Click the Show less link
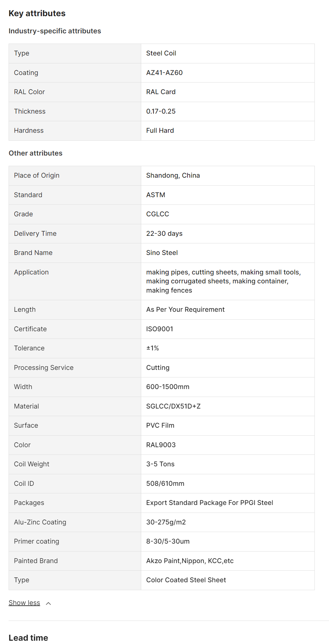Viewport: 329px width, 644px height. click(x=24, y=603)
